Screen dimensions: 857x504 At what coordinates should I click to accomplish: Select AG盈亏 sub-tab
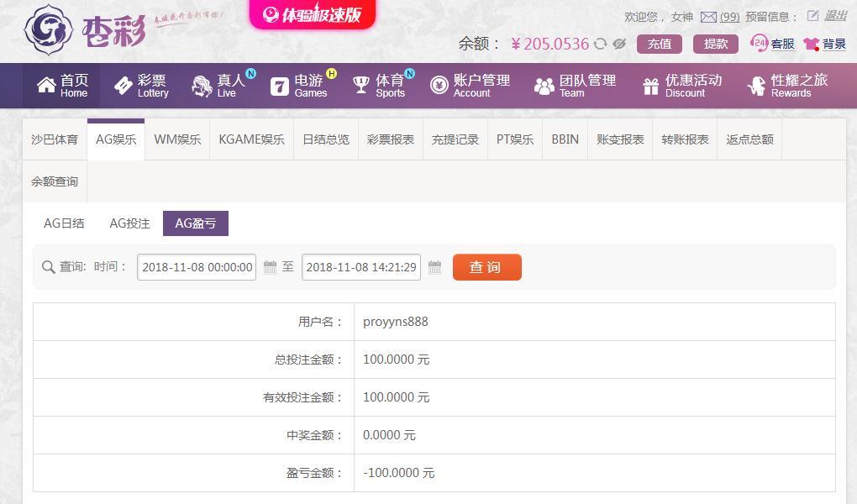[195, 223]
